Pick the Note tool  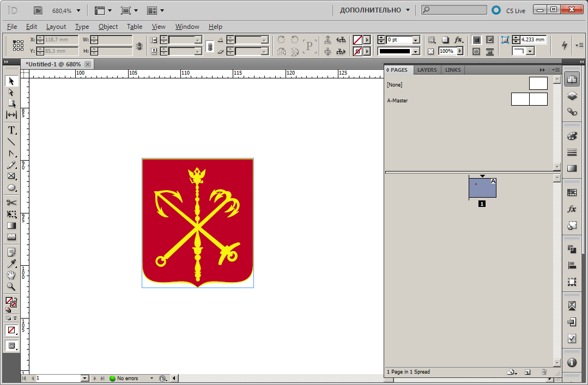pyautogui.click(x=11, y=252)
